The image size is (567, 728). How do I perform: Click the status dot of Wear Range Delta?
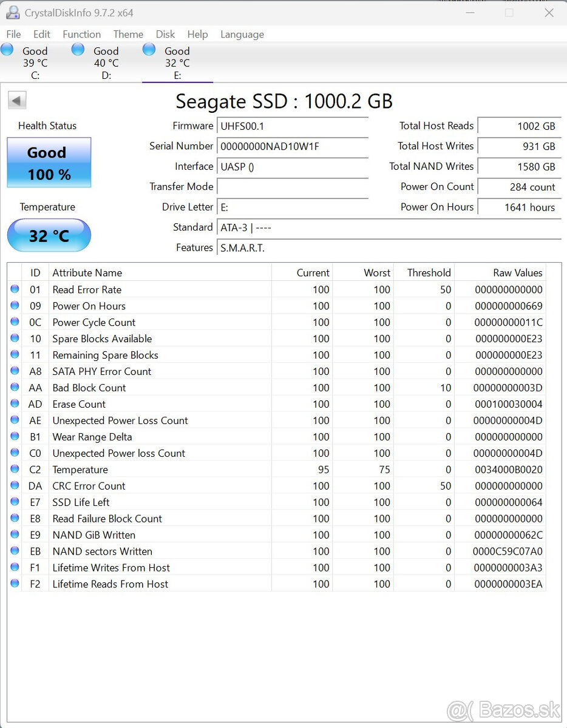(x=15, y=437)
